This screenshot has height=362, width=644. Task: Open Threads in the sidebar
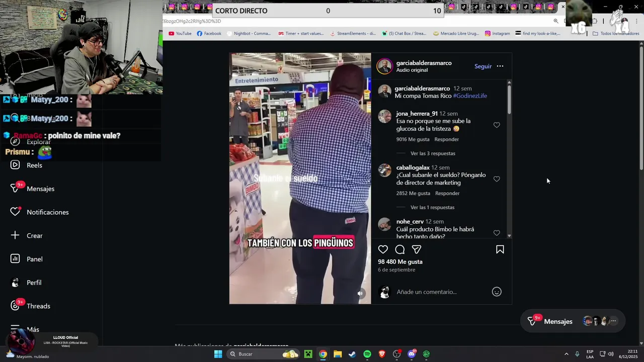pos(31,306)
